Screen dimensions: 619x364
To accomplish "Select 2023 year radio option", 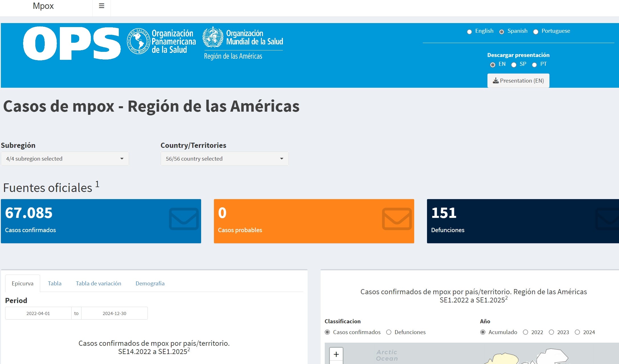I will 551,332.
